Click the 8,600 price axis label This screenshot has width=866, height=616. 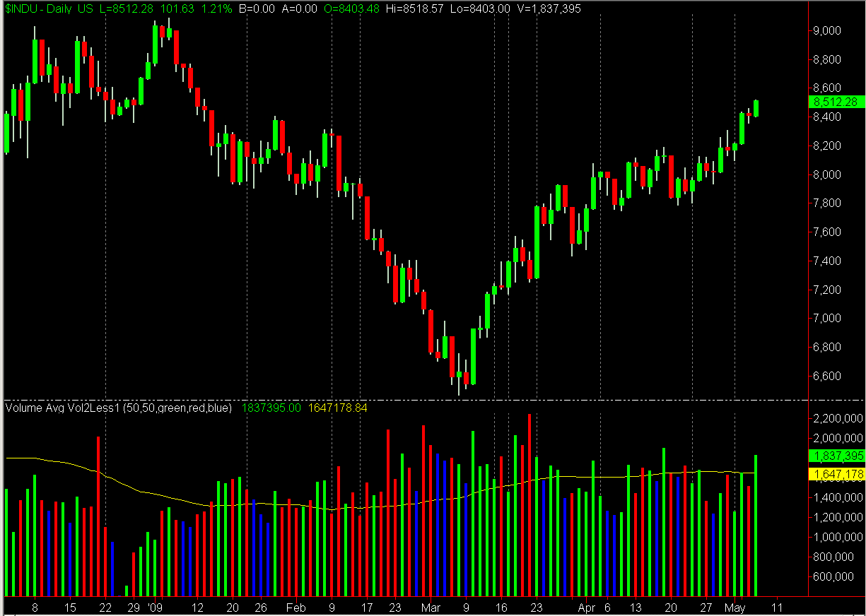coord(826,88)
